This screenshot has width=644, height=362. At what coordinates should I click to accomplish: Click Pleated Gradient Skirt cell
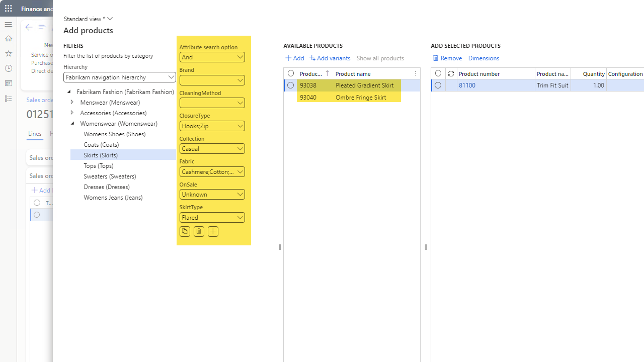[365, 85]
